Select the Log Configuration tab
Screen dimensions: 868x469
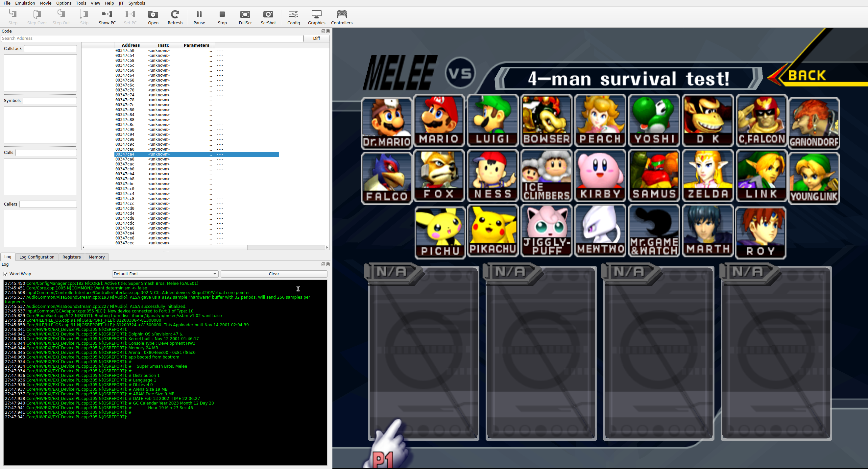pyautogui.click(x=36, y=257)
